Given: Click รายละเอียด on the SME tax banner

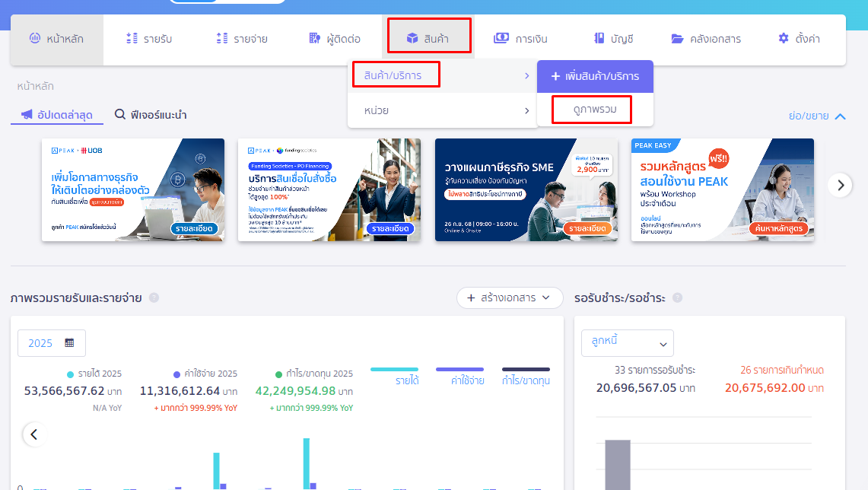Looking at the screenshot, I should (x=587, y=229).
